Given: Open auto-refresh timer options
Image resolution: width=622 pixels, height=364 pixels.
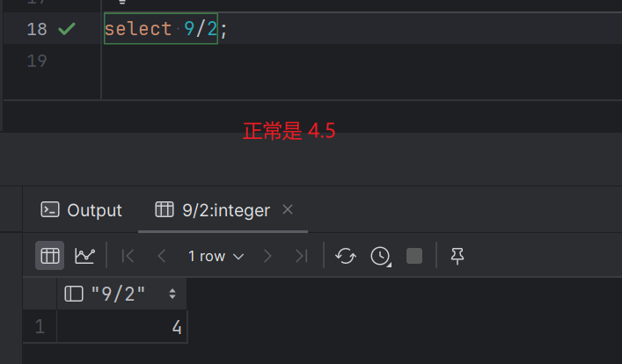Looking at the screenshot, I should click(x=380, y=256).
